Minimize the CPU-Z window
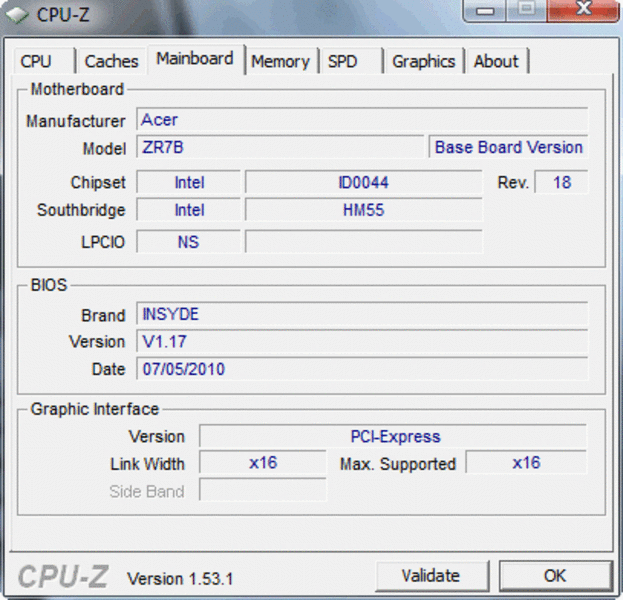This screenshot has height=600, width=623. 485,11
